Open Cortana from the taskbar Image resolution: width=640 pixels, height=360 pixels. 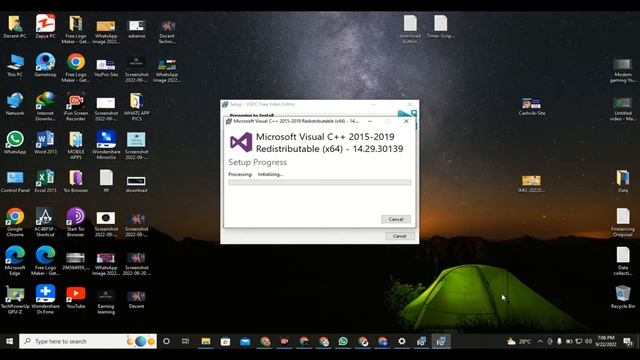click(166, 341)
